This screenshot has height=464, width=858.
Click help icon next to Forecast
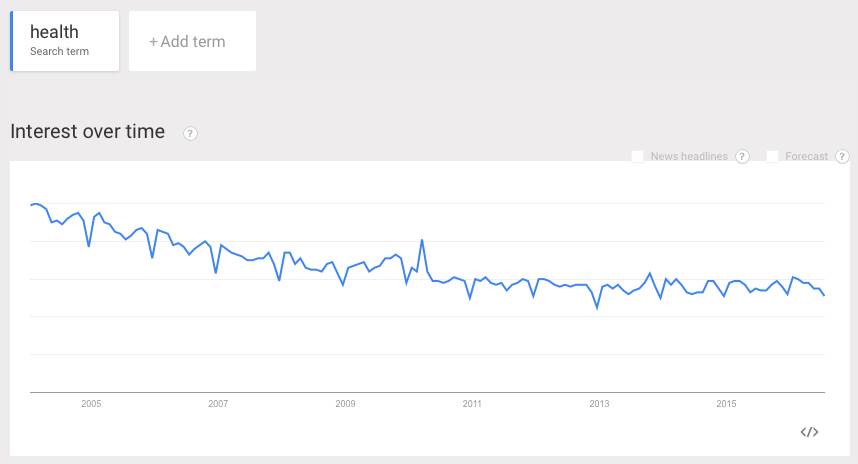click(x=842, y=156)
